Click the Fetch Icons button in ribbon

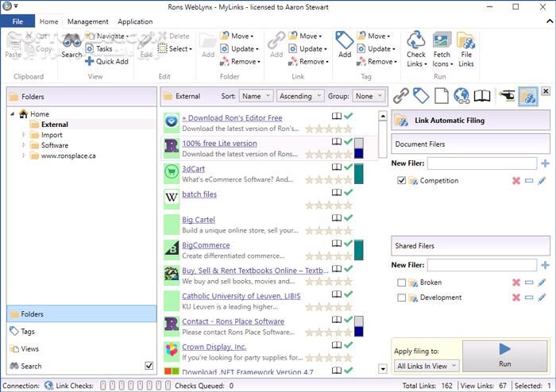(442, 42)
